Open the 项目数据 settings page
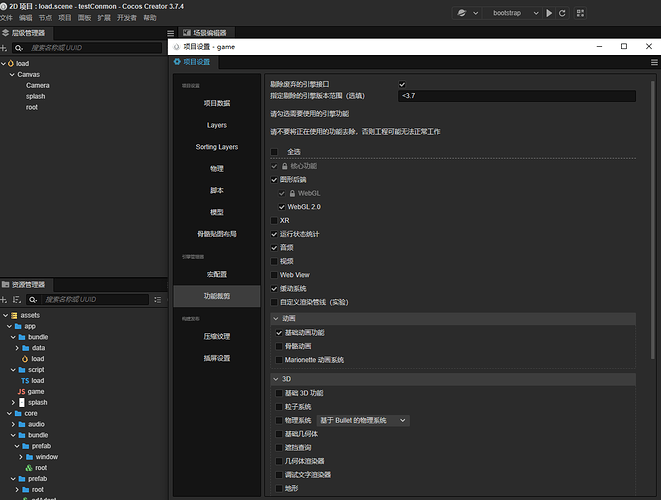Viewport: 661px width, 500px height. point(217,103)
